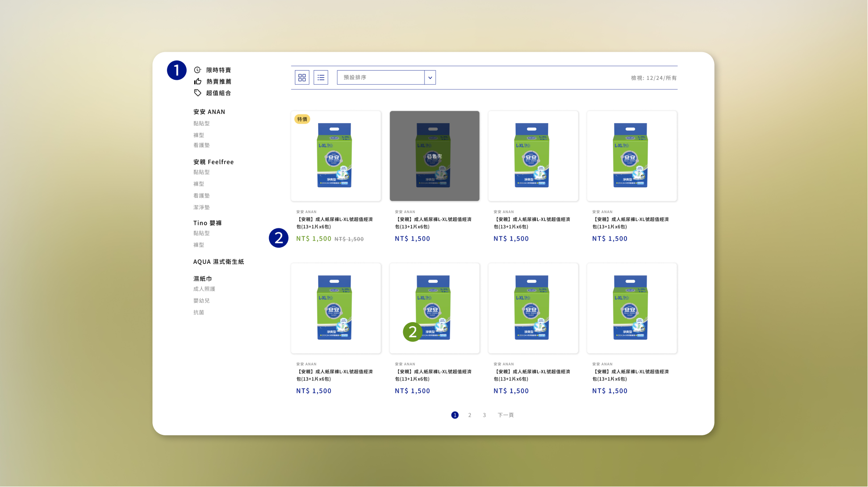The image size is (868, 487).
Task: Switch to grid view layout
Action: 302,78
